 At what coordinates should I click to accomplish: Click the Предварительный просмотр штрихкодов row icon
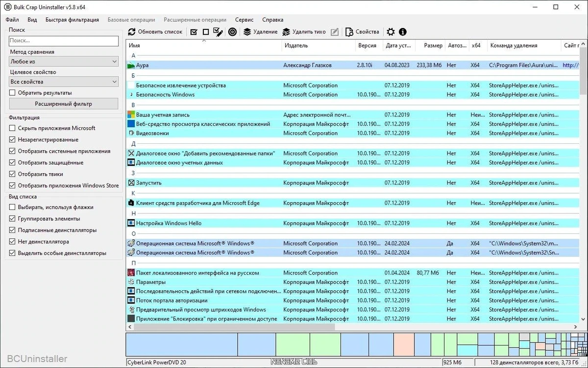(x=131, y=310)
